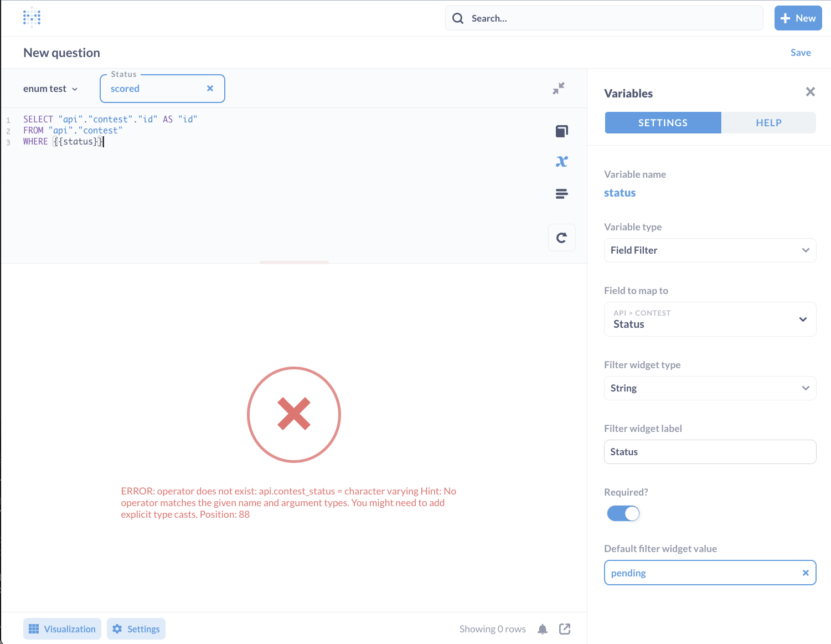Viewport: 831px width, 644px height.
Task: Create something with the New button
Action: 798,18
